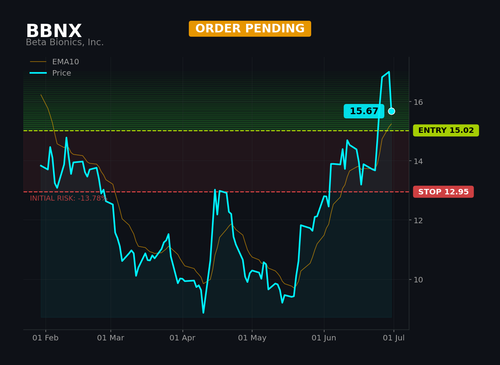The height and width of the screenshot is (365, 500).
Task: Click the 01 May x-axis label
Action: [x=252, y=338]
